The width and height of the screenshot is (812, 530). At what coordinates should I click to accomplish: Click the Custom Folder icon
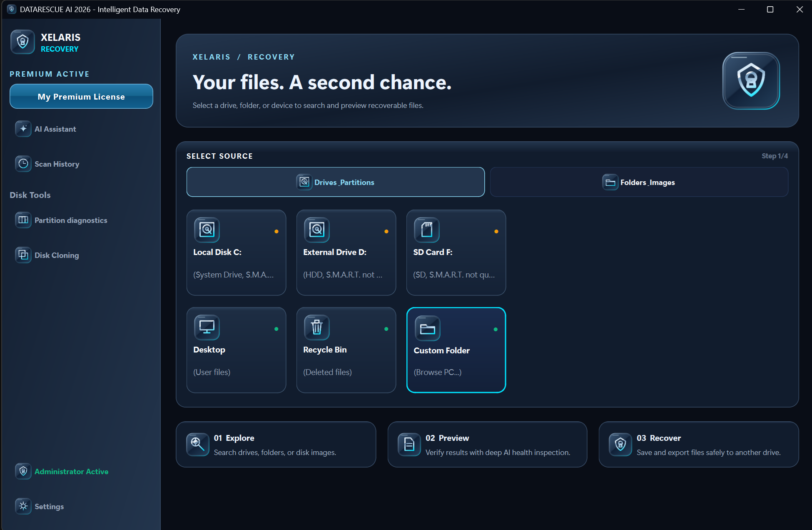click(428, 329)
